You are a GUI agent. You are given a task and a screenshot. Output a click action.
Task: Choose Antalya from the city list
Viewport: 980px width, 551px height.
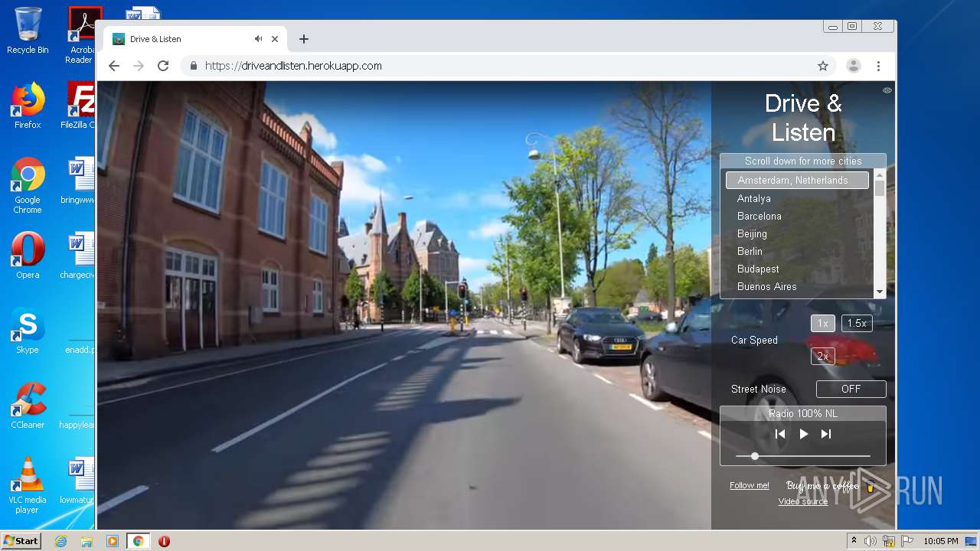[x=754, y=198]
